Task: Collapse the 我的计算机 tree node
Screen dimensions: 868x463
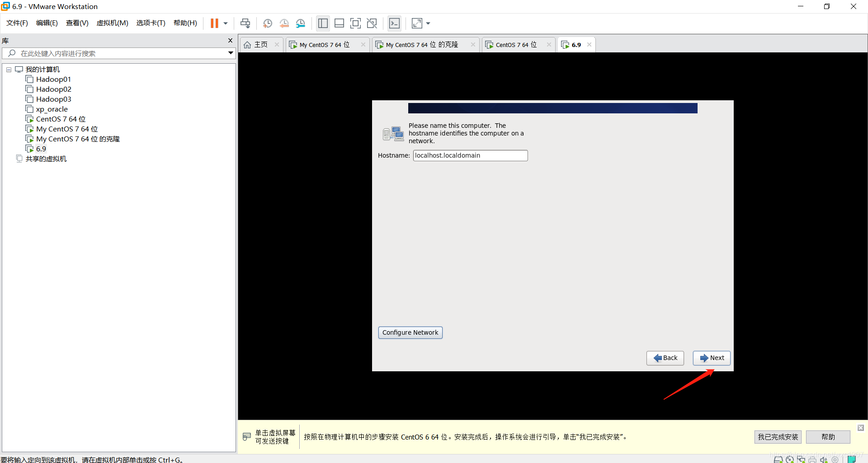Action: (9, 70)
